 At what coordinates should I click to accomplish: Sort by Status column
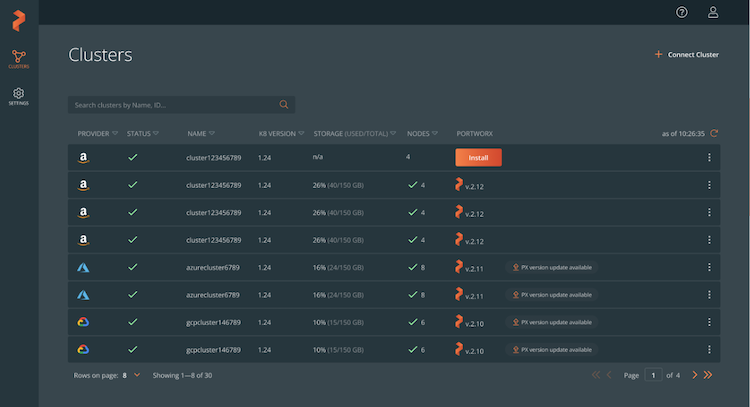coord(143,133)
